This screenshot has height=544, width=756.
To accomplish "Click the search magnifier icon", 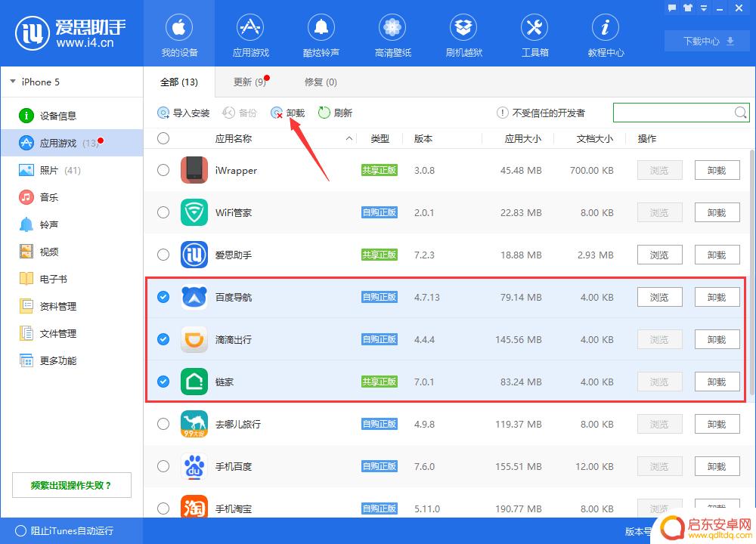I will pos(741,113).
